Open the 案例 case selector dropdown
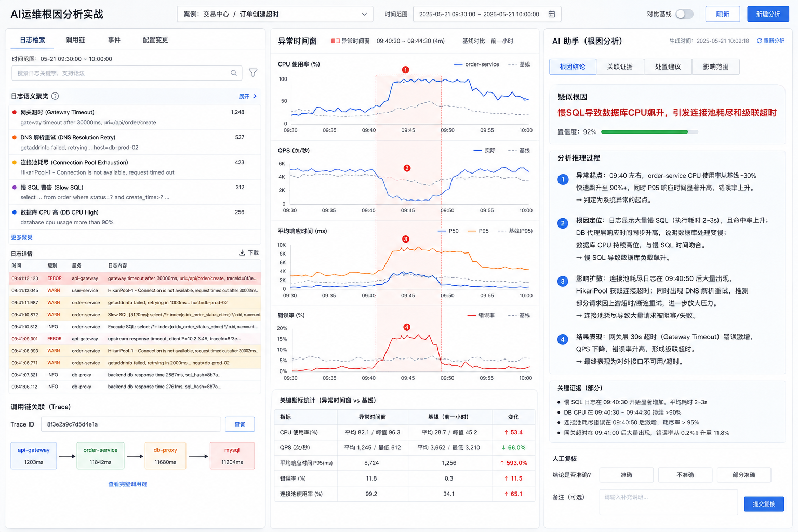 [275, 14]
